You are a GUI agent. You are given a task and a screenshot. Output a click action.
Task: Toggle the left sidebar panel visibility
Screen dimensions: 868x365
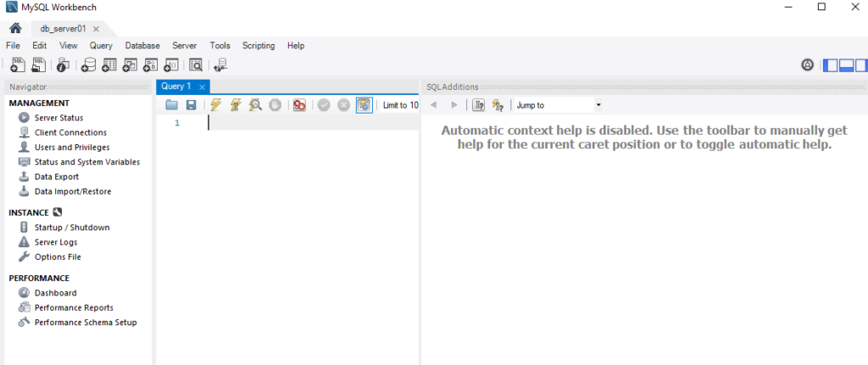831,64
